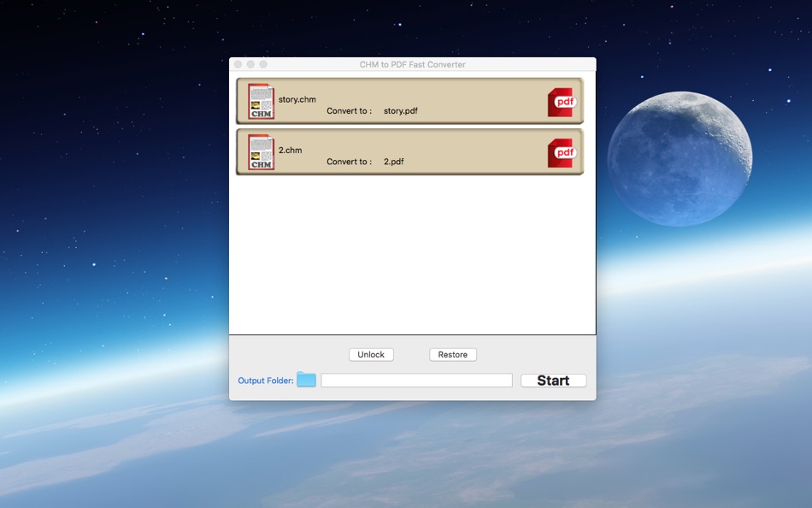Select the story.chm file name

click(x=297, y=99)
